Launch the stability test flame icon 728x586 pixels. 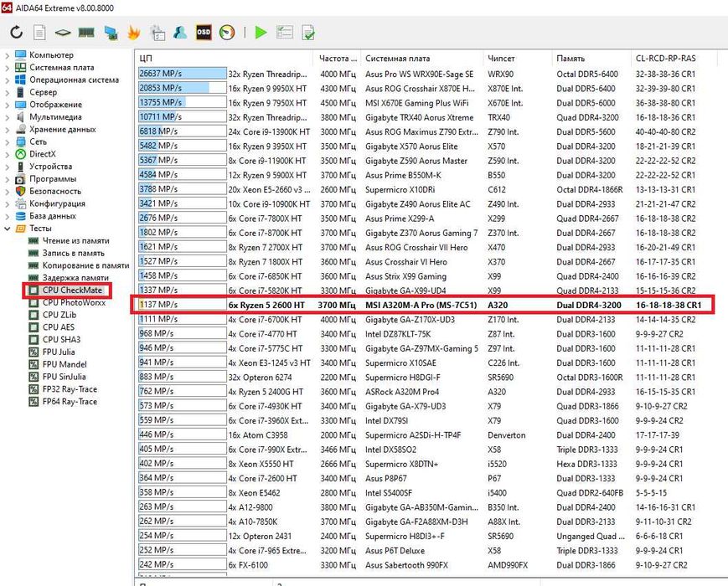pos(134,33)
